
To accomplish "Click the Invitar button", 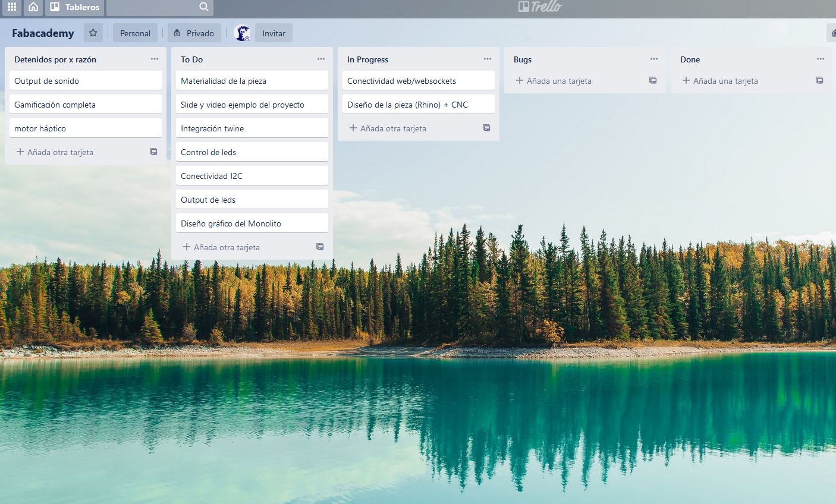I will click(x=274, y=33).
